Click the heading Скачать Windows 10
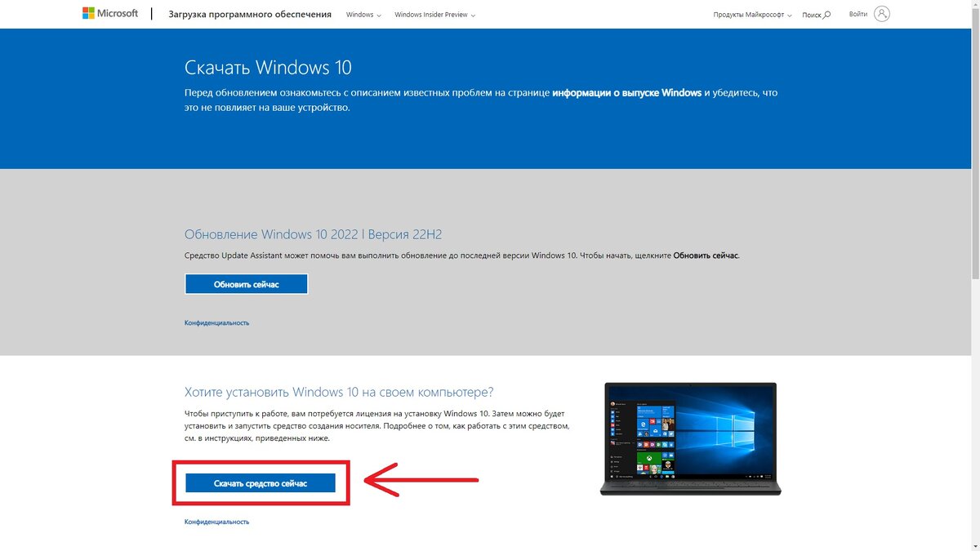This screenshot has height=551, width=980. tap(267, 67)
